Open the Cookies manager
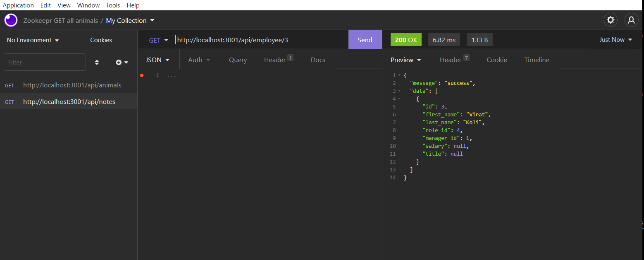 [x=101, y=40]
